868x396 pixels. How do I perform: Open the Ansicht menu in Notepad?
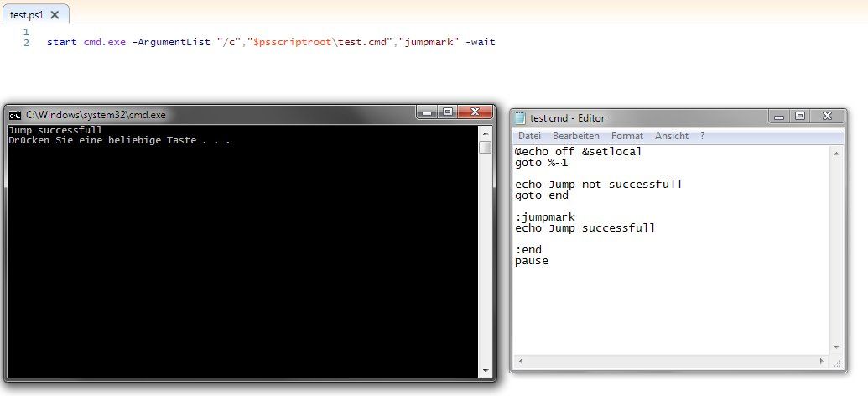[x=672, y=136]
